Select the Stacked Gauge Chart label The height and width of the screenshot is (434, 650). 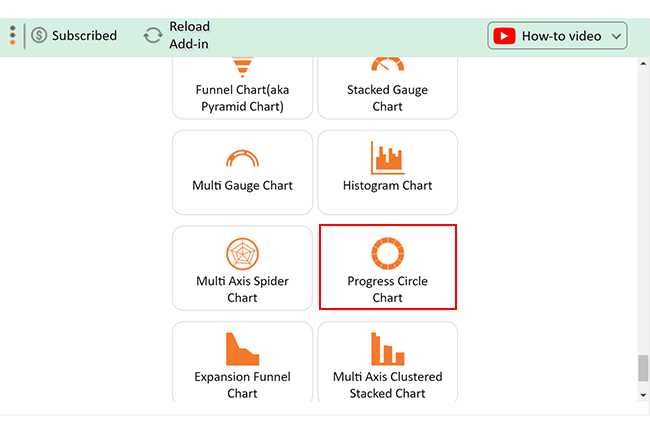[388, 98]
